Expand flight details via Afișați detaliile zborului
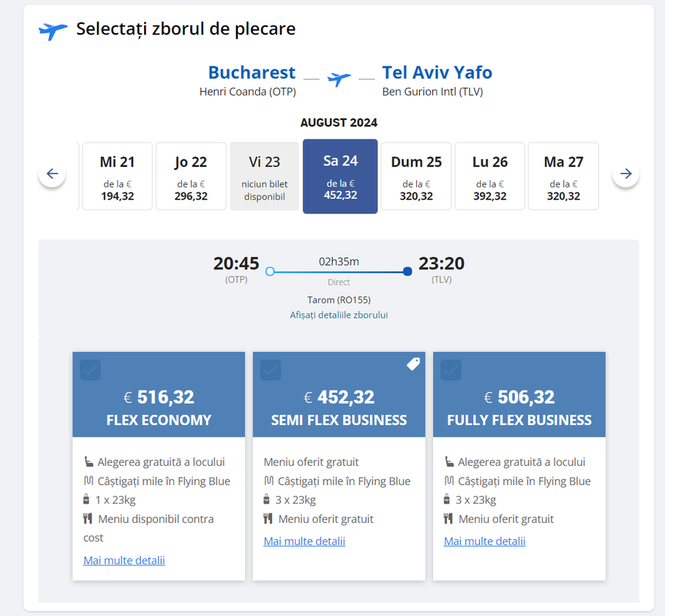This screenshot has height=616, width=692. [339, 315]
